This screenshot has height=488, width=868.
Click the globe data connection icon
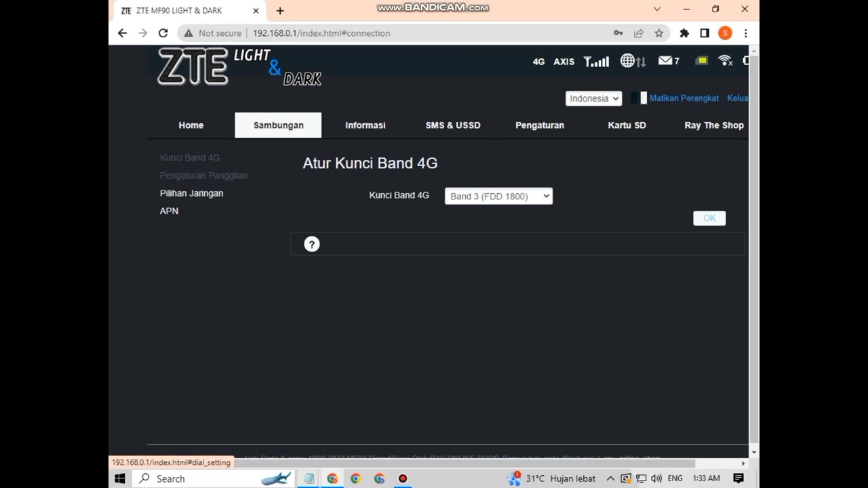(633, 61)
